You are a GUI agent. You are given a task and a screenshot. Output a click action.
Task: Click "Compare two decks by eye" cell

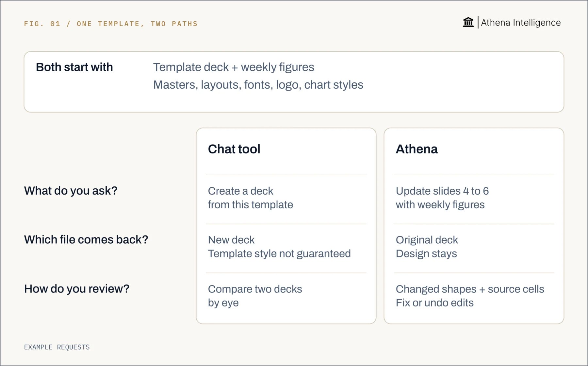(x=255, y=296)
